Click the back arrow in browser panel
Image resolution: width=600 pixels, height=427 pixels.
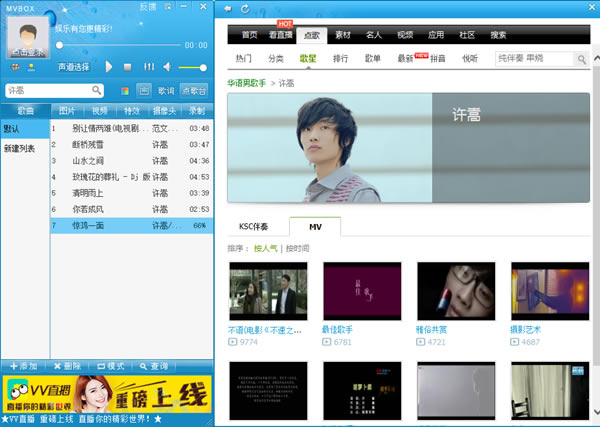click(227, 8)
